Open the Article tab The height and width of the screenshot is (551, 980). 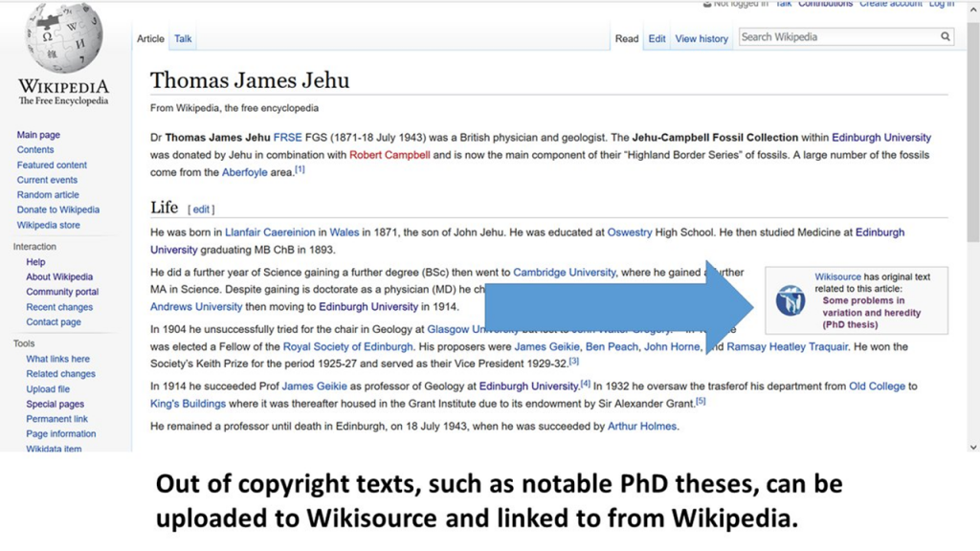coord(150,38)
